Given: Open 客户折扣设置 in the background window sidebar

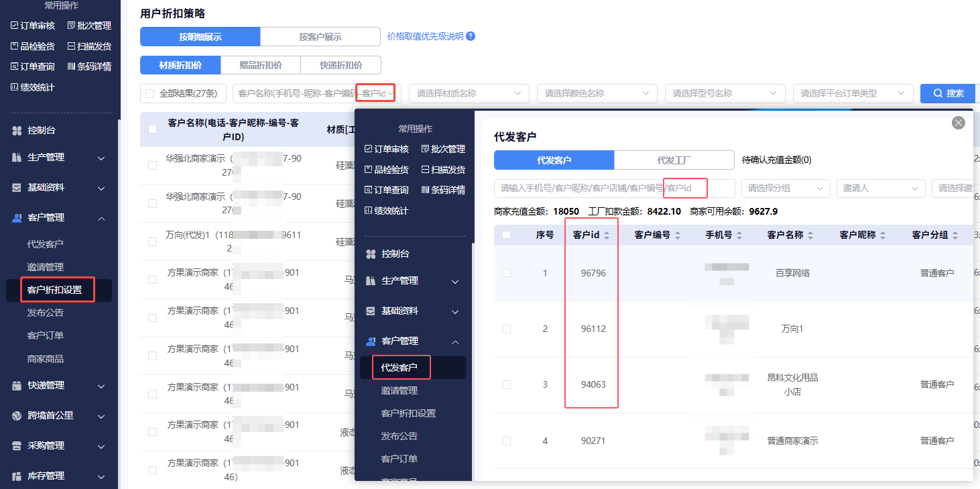Looking at the screenshot, I should (x=54, y=290).
